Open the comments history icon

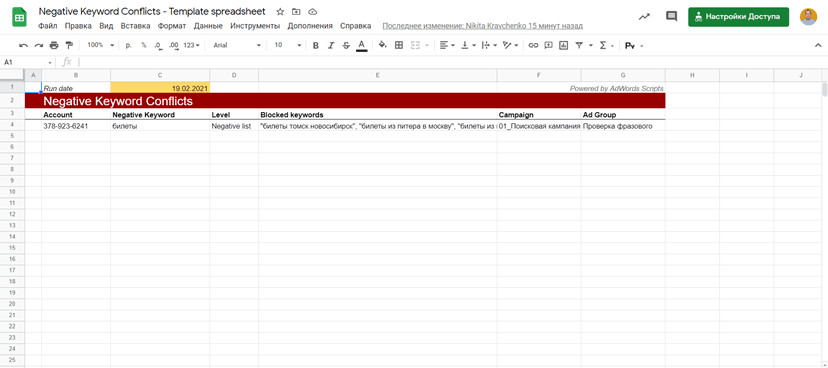point(671,16)
